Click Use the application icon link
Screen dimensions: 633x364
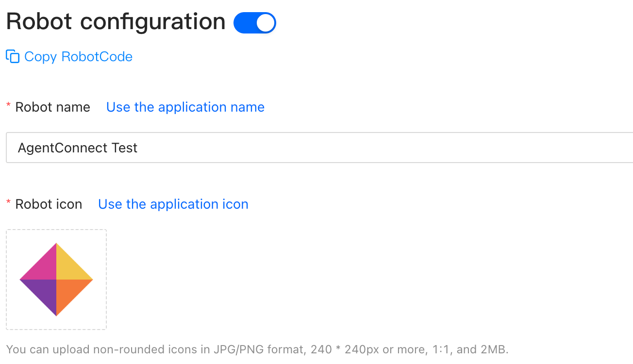coord(173,204)
